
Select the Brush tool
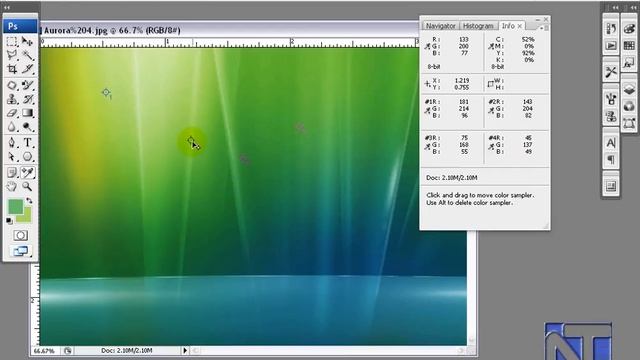(x=27, y=85)
